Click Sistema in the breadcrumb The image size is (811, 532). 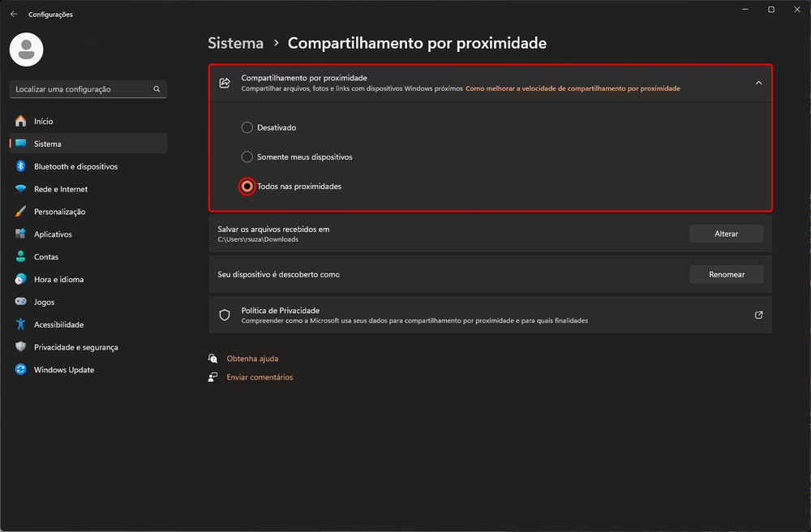235,43
